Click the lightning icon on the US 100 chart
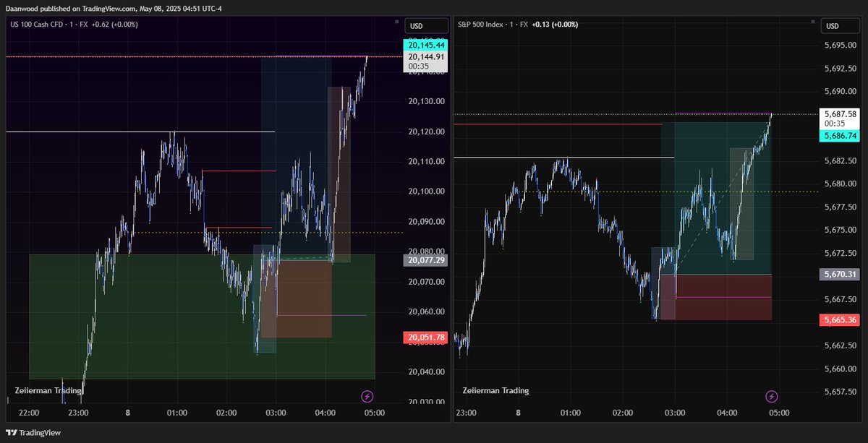Screen dimensions: 868x443 coord(367,396)
